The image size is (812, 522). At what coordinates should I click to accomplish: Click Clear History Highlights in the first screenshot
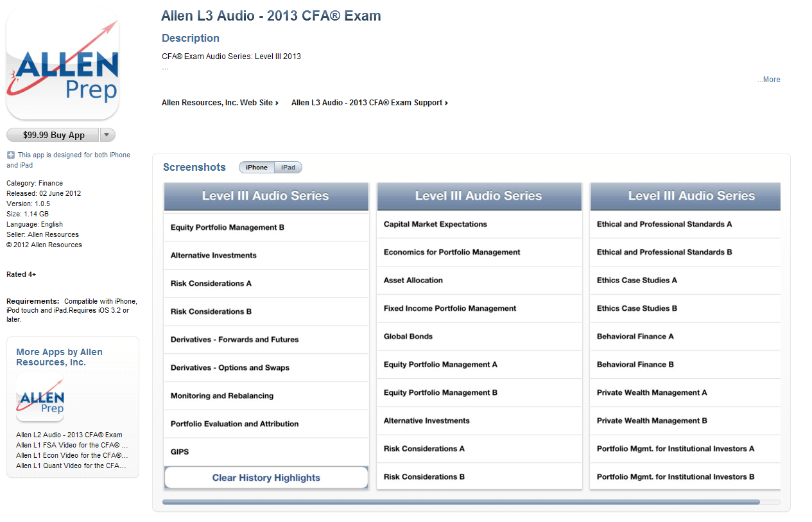(266, 478)
